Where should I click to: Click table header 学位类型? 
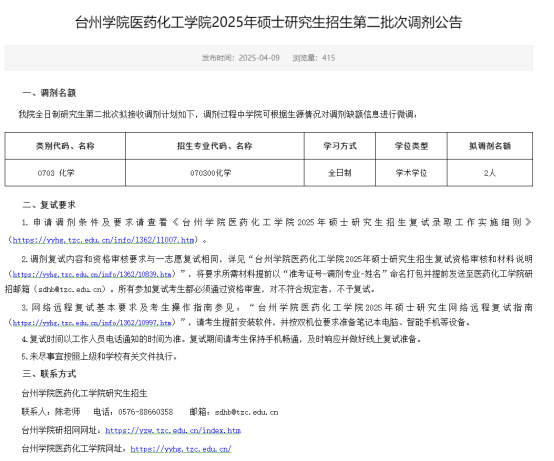[x=411, y=146]
